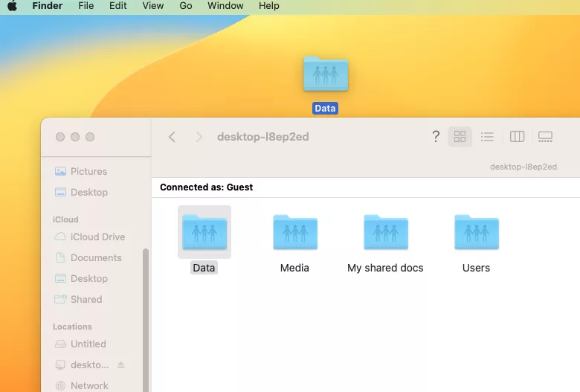Click the question mark help icon
This screenshot has width=580, height=392.
click(436, 137)
